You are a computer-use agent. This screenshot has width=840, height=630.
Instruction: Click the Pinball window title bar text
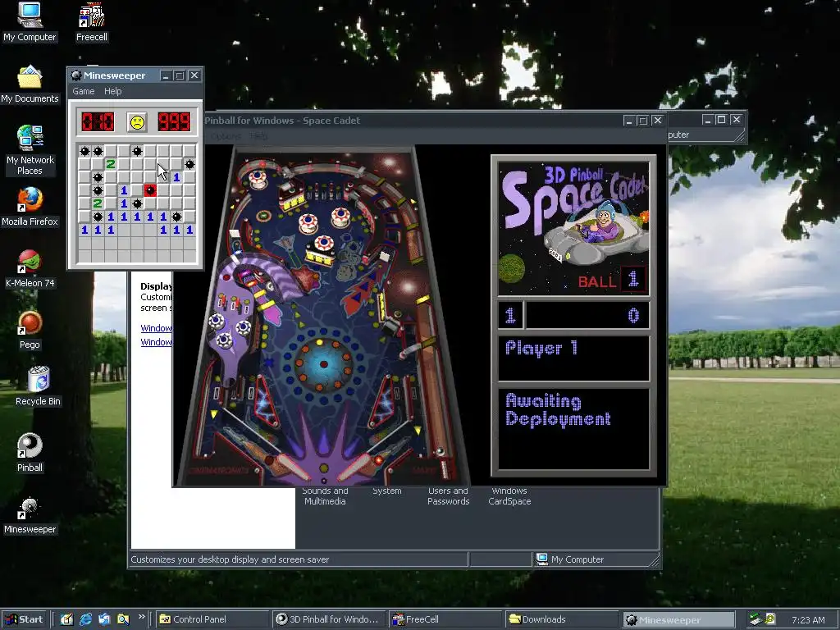[282, 121]
